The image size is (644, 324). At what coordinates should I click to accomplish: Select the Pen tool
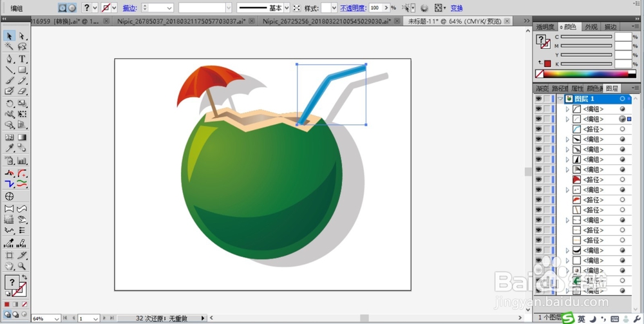pyautogui.click(x=10, y=59)
